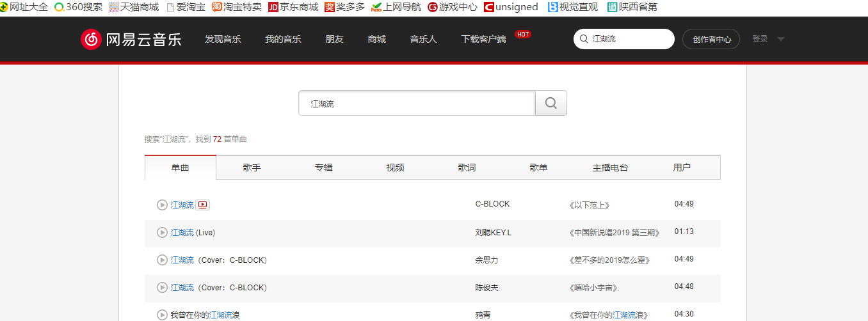868x321 pixels.
Task: Click the magnifier search button beside 江湖流
Action: (551, 103)
